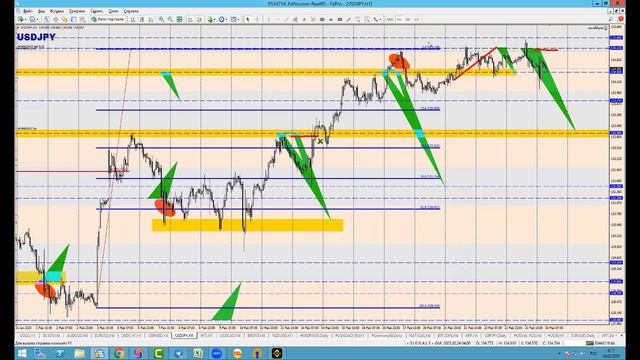Open the Navigator panel
This screenshot has height=360, width=640.
[64, 19]
